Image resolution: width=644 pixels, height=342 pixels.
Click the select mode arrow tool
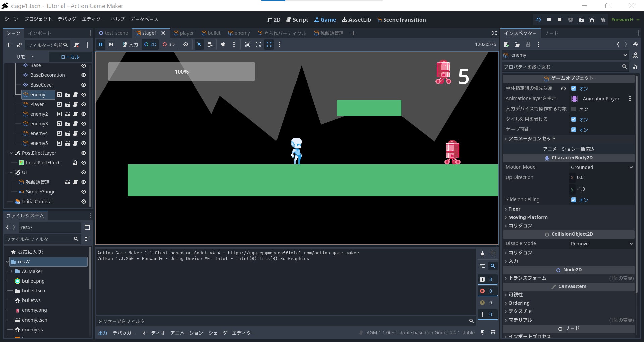click(199, 44)
